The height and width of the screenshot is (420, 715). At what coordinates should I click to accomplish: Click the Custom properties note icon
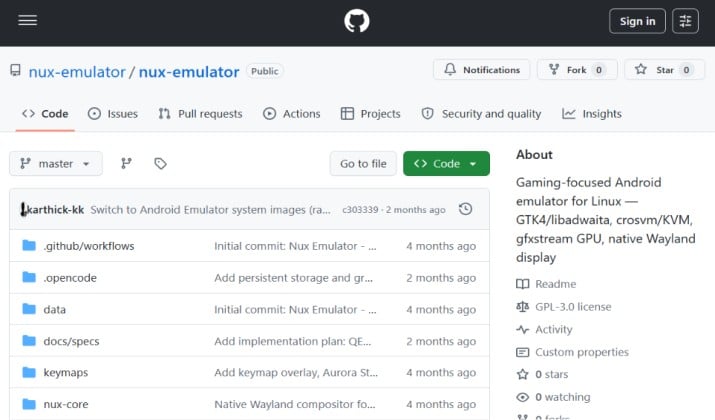(x=523, y=352)
